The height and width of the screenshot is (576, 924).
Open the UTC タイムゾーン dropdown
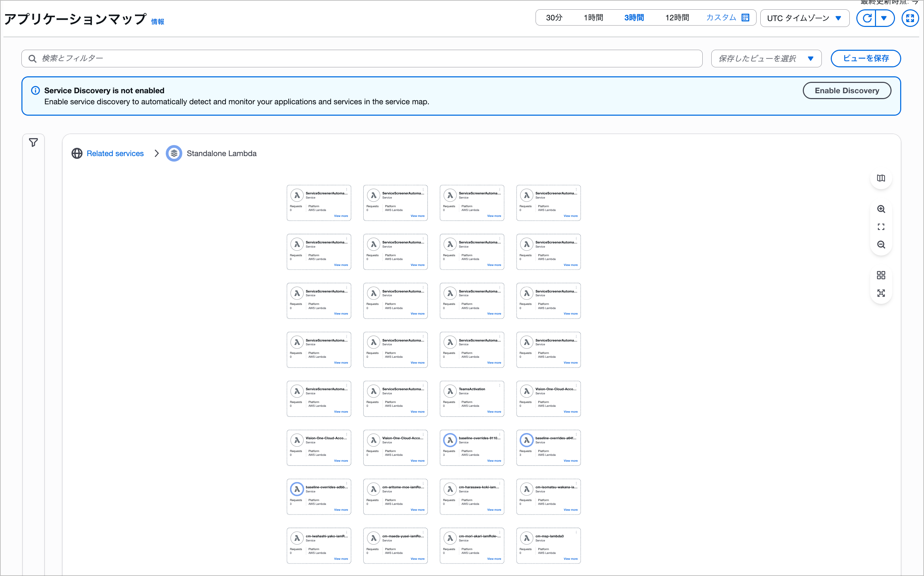(x=805, y=18)
